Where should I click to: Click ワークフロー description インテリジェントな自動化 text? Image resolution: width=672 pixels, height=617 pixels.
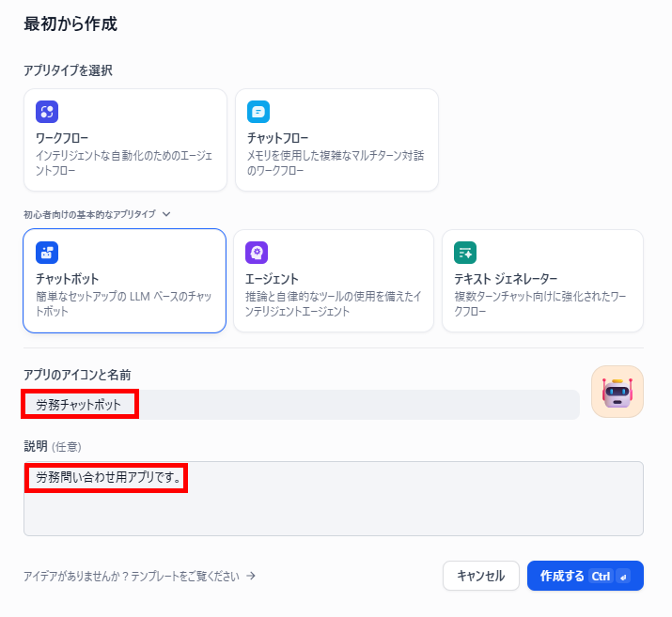(124, 162)
